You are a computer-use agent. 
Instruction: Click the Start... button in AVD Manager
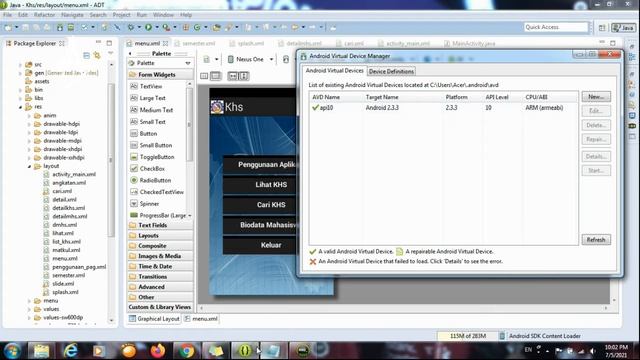(596, 171)
